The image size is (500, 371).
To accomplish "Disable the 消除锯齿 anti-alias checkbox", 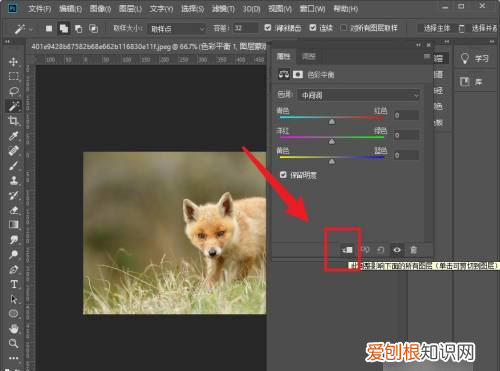I will [268, 28].
